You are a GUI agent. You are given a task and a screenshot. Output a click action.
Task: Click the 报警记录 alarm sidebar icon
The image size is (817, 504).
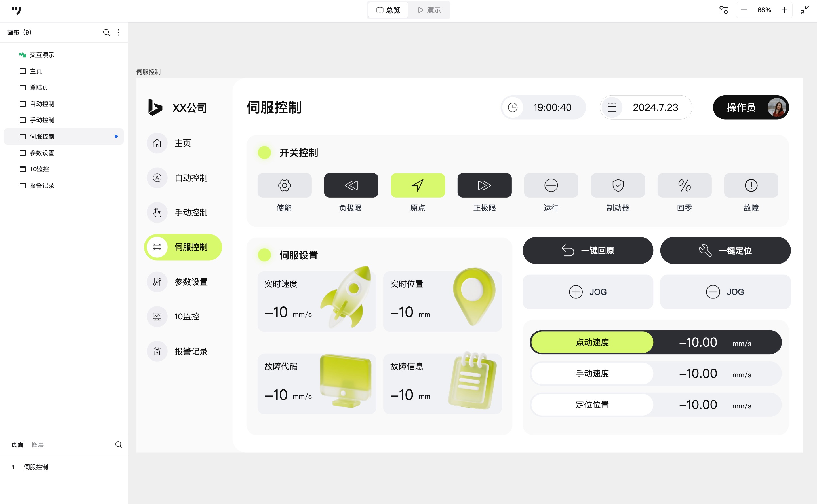pyautogui.click(x=157, y=351)
